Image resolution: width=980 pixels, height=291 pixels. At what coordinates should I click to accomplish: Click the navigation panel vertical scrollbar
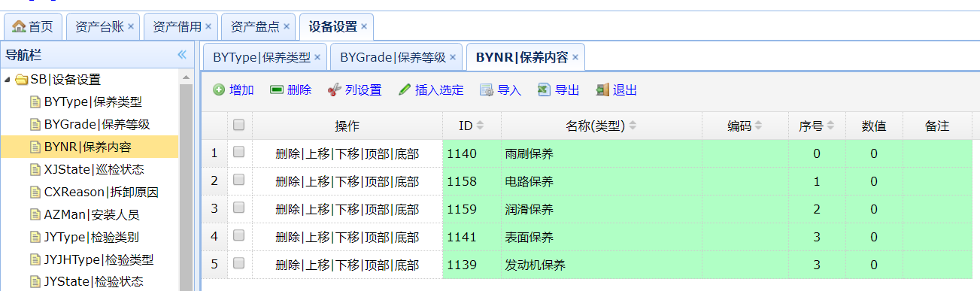click(187, 180)
